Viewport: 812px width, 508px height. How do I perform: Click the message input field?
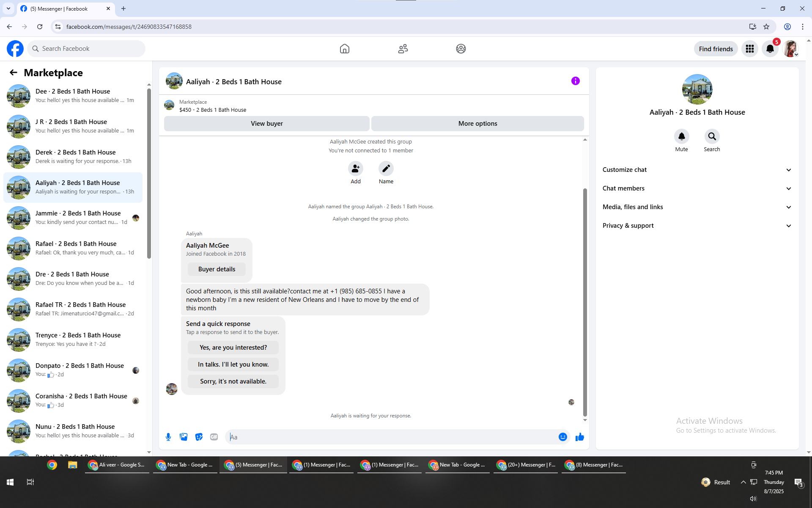pyautogui.click(x=391, y=437)
